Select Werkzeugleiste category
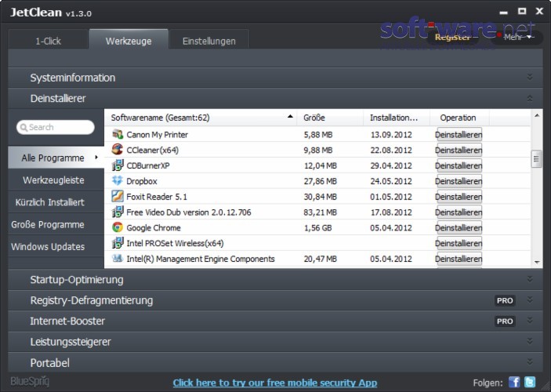This screenshot has width=551, height=392. [56, 180]
